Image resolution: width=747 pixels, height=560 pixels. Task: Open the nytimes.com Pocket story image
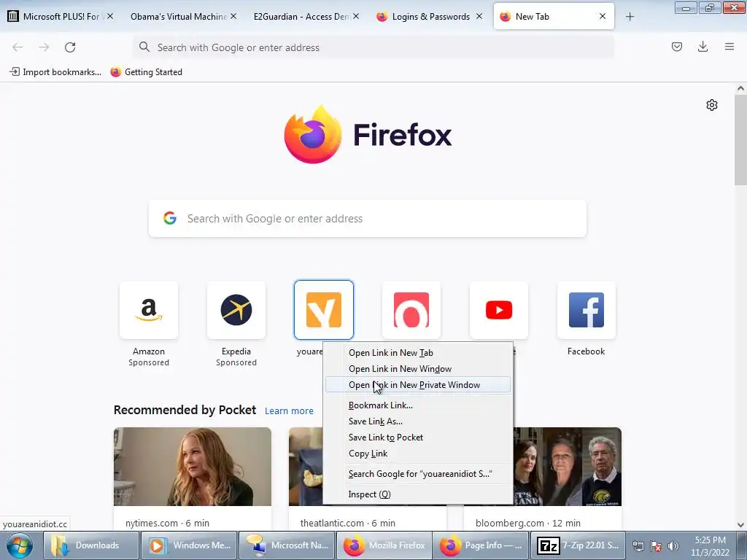(x=193, y=466)
